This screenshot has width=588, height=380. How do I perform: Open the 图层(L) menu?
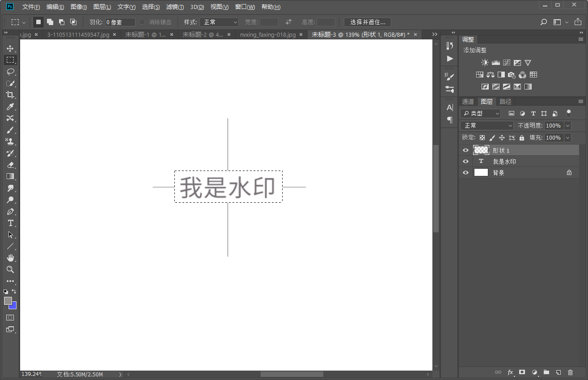(x=102, y=7)
